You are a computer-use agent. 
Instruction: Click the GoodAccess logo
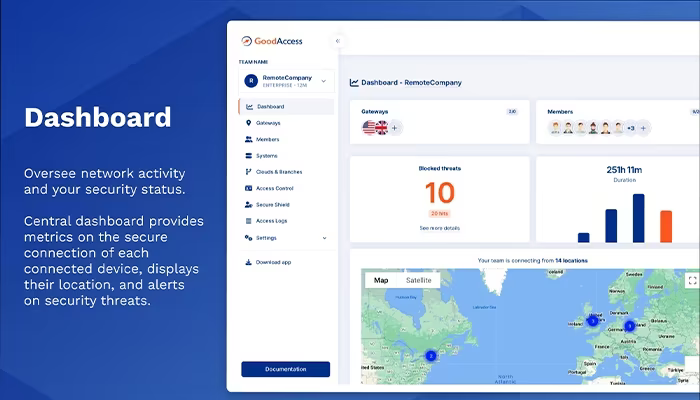[272, 41]
